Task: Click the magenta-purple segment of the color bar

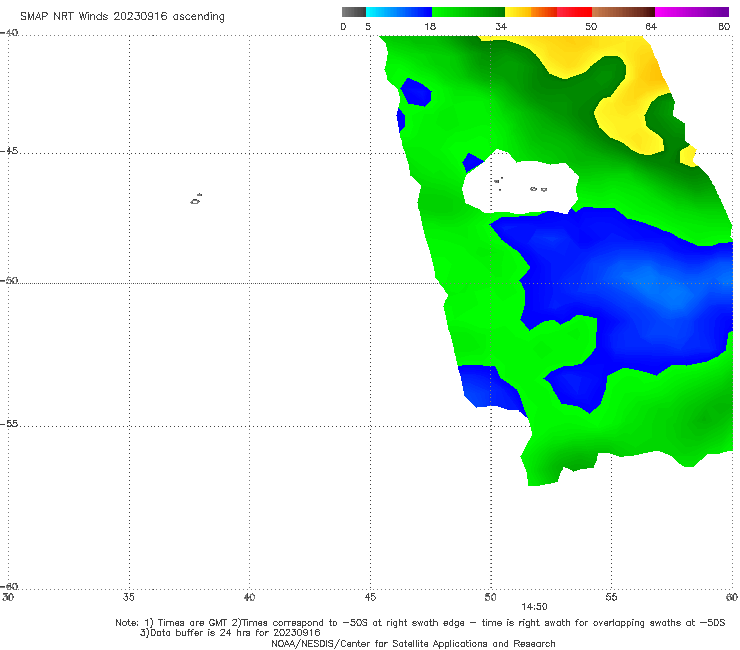Action: [x=692, y=12]
